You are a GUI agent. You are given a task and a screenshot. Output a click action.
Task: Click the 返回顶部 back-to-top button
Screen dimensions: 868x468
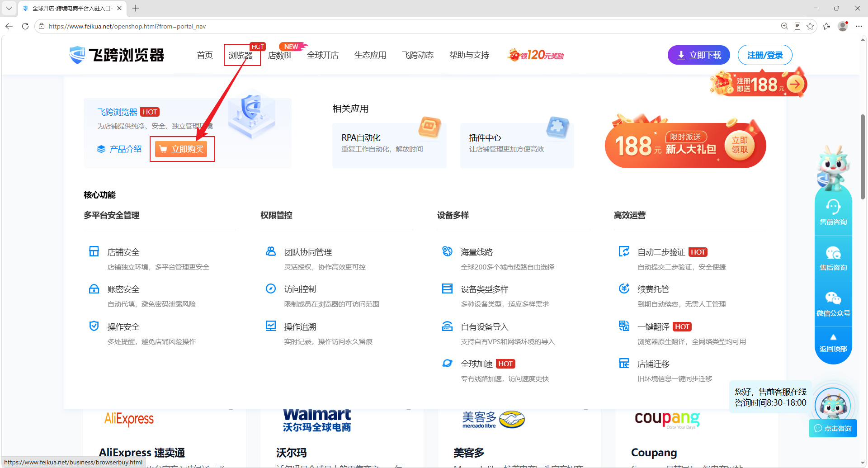(x=833, y=343)
